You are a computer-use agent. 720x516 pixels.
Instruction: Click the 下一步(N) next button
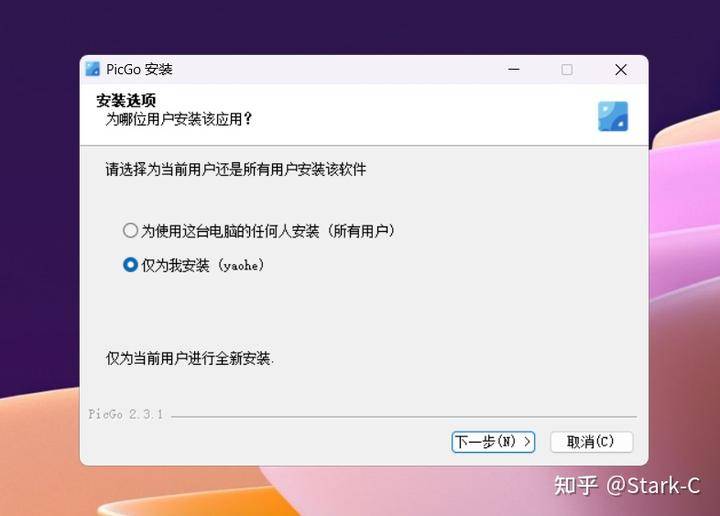click(493, 442)
